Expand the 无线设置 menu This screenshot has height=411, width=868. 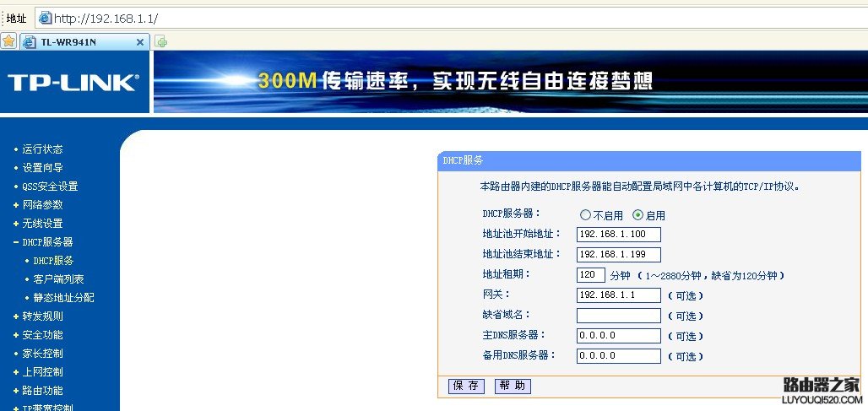click(42, 224)
